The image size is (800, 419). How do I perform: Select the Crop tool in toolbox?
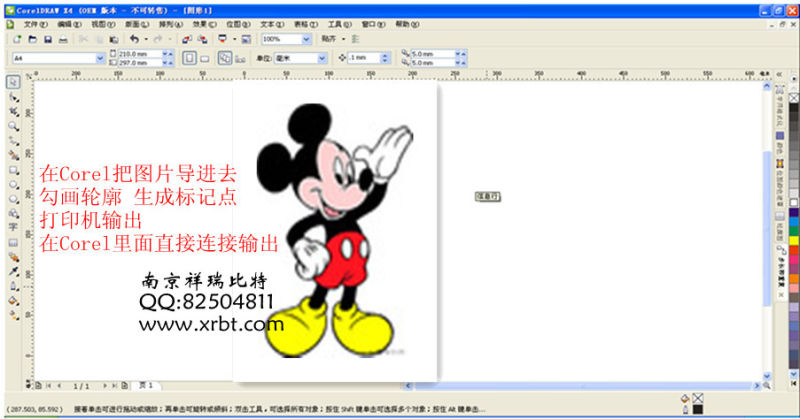point(14,111)
